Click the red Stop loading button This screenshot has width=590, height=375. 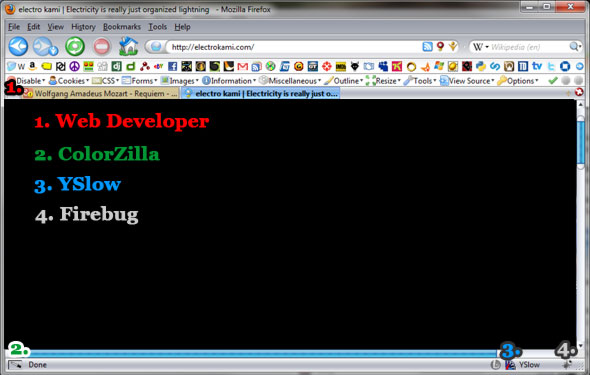point(102,47)
